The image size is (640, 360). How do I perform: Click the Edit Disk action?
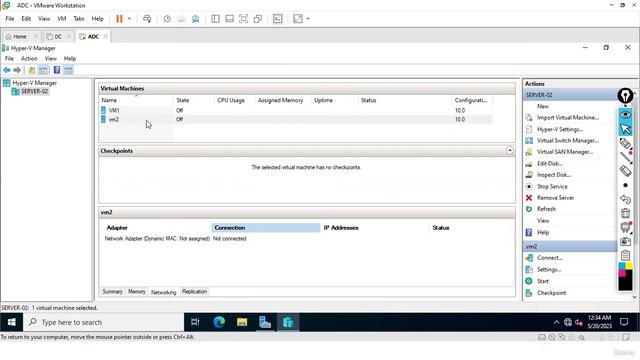click(550, 164)
